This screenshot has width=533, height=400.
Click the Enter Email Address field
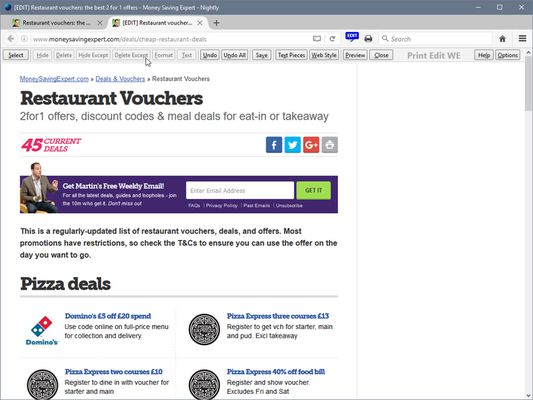240,190
